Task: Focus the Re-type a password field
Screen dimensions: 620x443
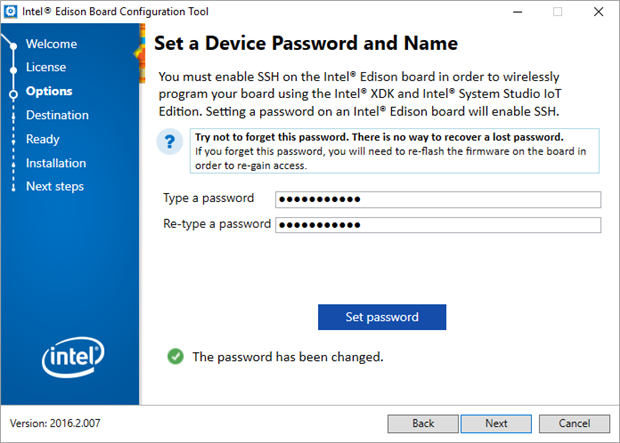Action: click(437, 224)
